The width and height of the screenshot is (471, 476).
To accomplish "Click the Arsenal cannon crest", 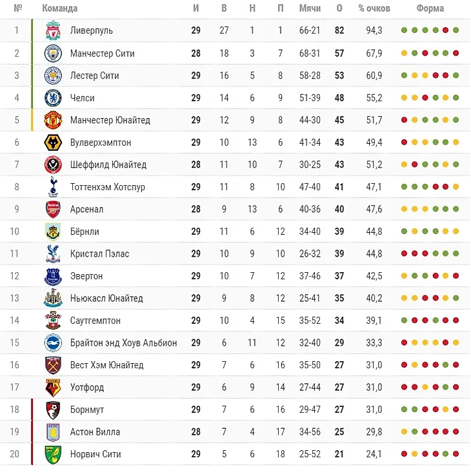I will (x=52, y=209).
